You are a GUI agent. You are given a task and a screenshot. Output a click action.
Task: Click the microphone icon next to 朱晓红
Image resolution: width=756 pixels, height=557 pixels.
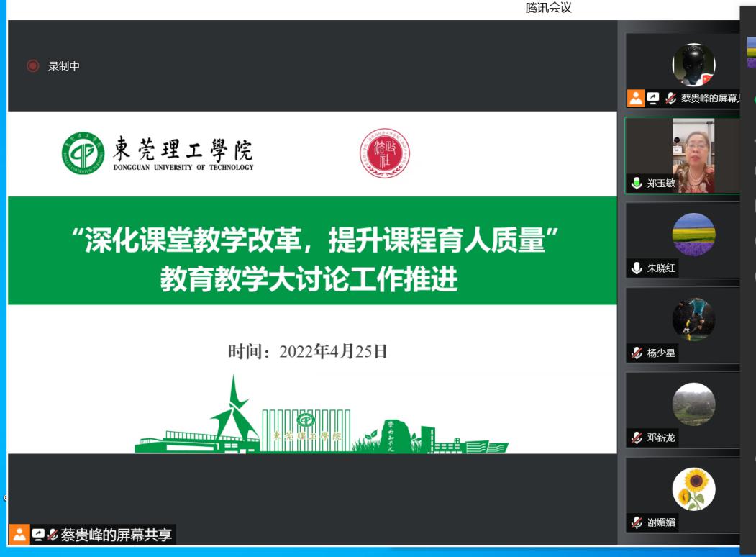point(637,268)
